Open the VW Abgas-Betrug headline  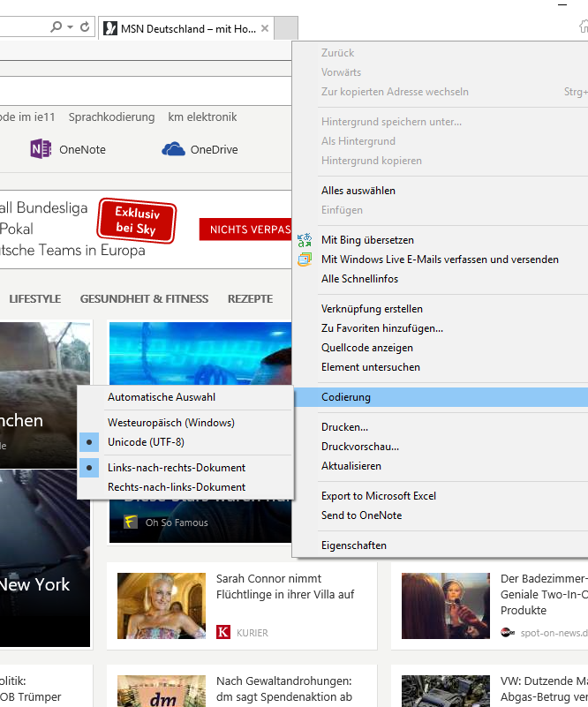(x=544, y=689)
